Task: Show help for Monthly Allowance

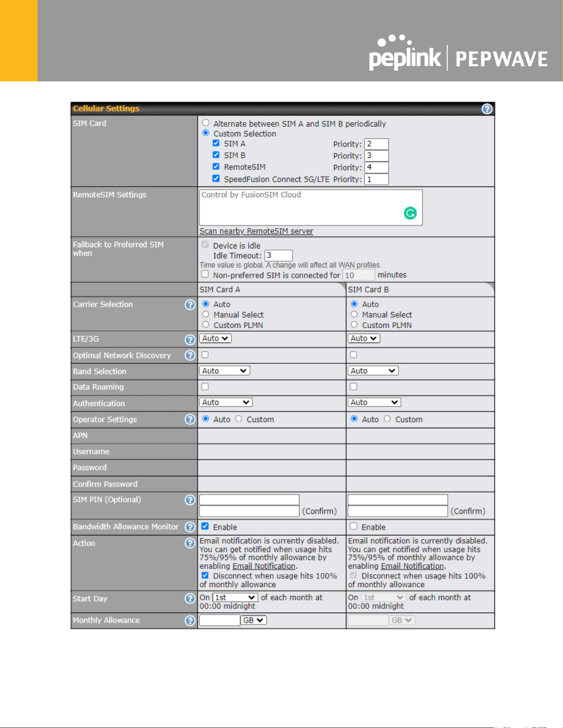Action: (190, 620)
